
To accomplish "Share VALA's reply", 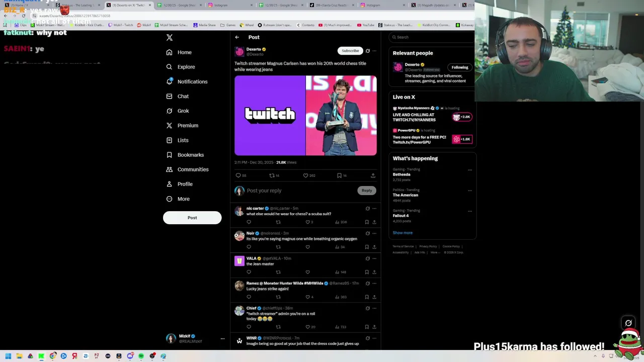I will pyautogui.click(x=374, y=272).
